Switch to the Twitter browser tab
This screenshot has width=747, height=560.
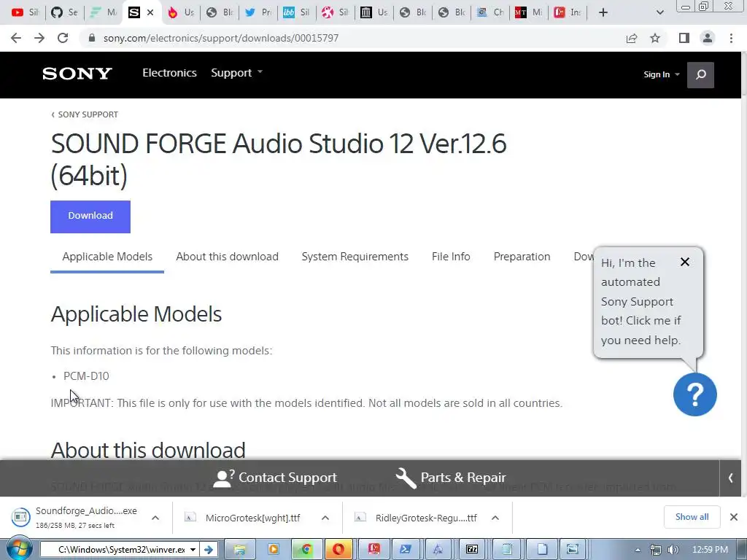pos(258,12)
